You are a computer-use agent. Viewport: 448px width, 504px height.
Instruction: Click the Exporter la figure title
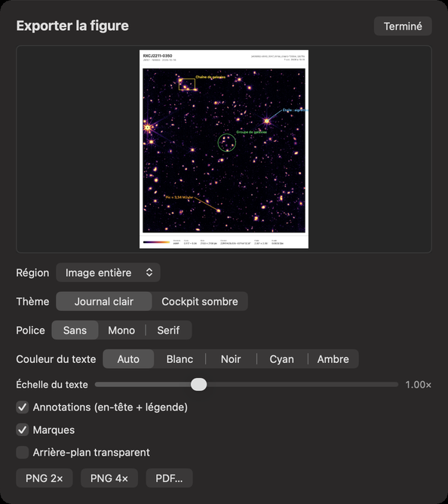tap(72, 26)
